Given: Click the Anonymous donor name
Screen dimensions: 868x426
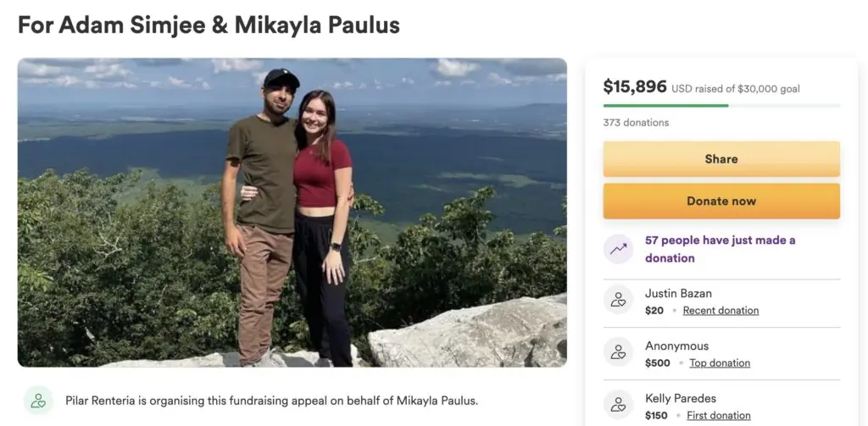Looking at the screenshot, I should tap(676, 346).
